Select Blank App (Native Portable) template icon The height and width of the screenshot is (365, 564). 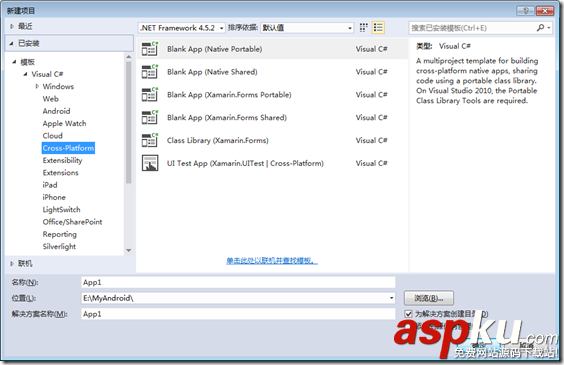coord(150,49)
